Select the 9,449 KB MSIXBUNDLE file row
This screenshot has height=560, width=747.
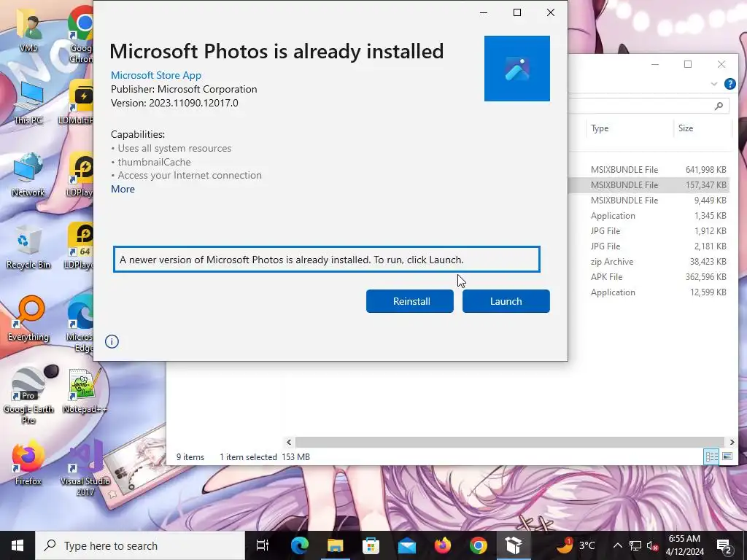(649, 200)
